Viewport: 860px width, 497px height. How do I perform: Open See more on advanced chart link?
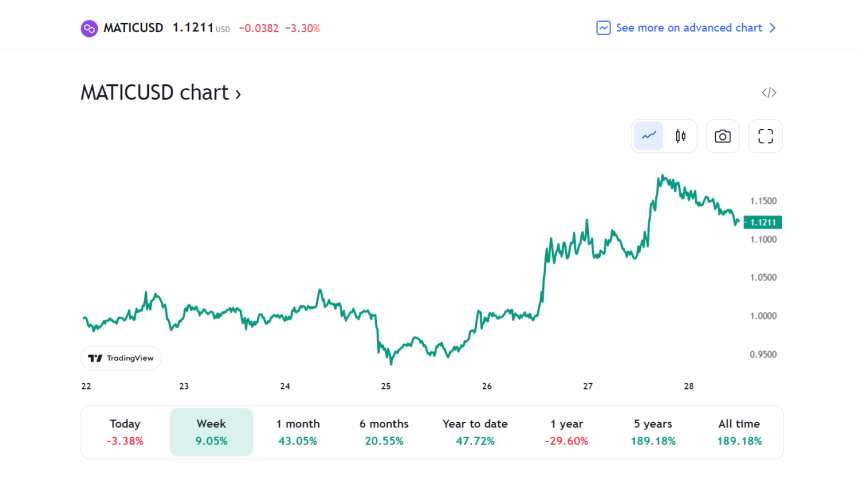689,28
